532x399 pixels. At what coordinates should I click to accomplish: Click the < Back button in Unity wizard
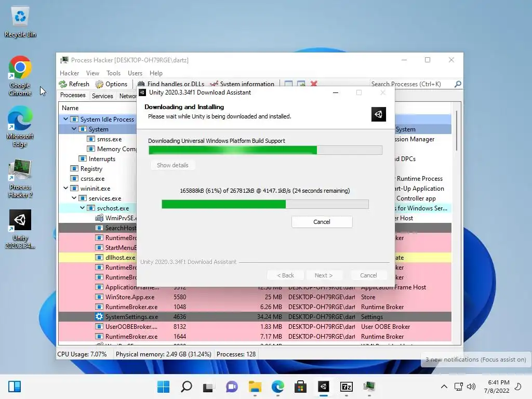(x=285, y=275)
